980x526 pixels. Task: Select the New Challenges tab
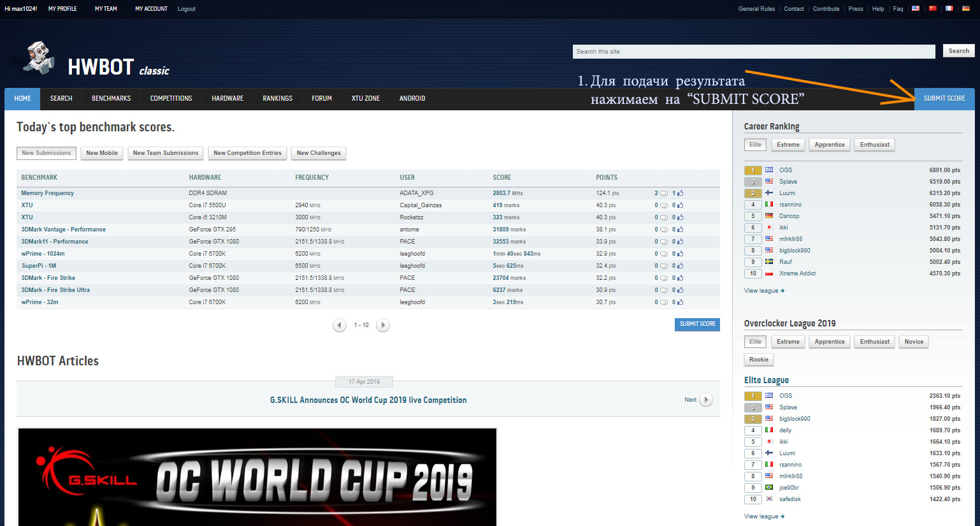(x=319, y=153)
